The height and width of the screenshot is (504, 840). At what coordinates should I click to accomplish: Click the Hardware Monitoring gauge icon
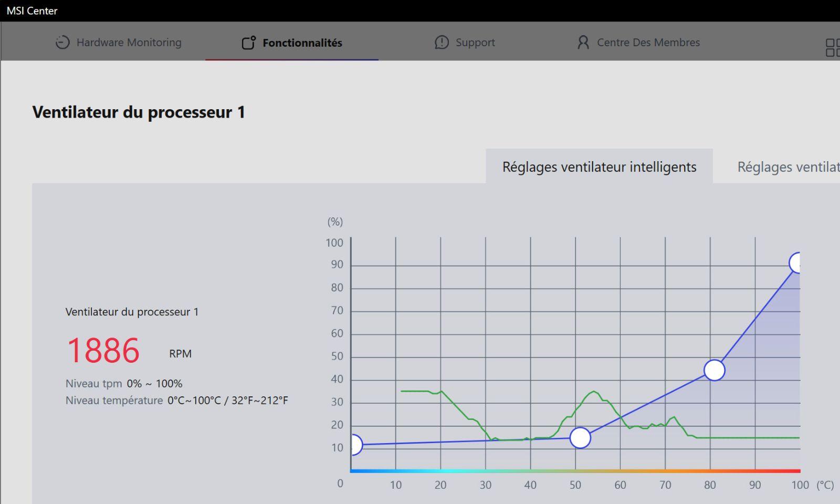point(62,43)
